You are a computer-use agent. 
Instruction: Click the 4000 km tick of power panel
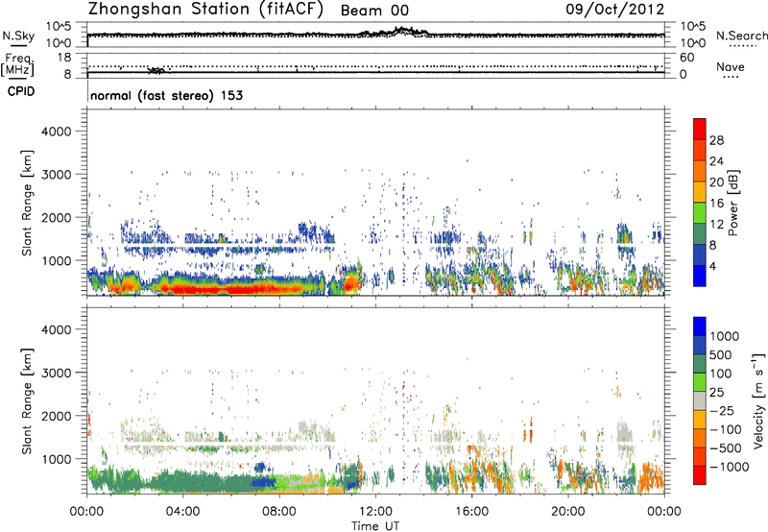click(x=57, y=132)
